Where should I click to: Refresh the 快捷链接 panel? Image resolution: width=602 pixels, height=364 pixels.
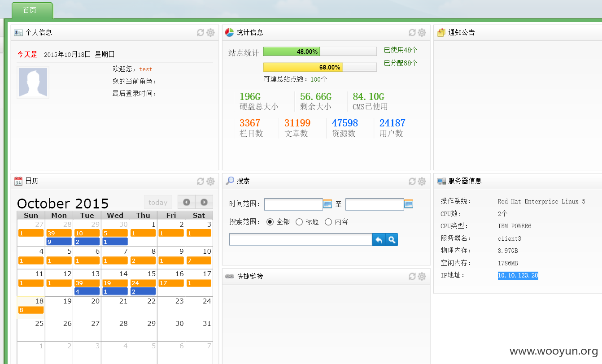[x=412, y=276]
